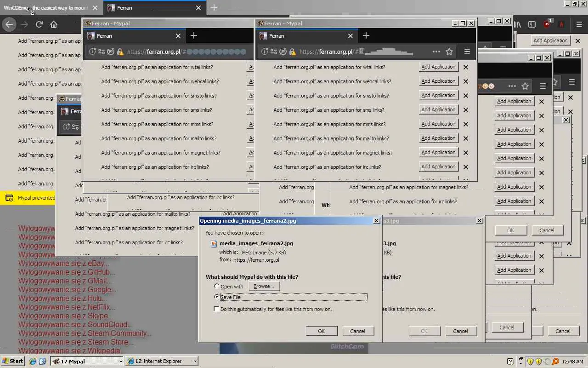Click the red 'h' extension icon

click(561, 24)
